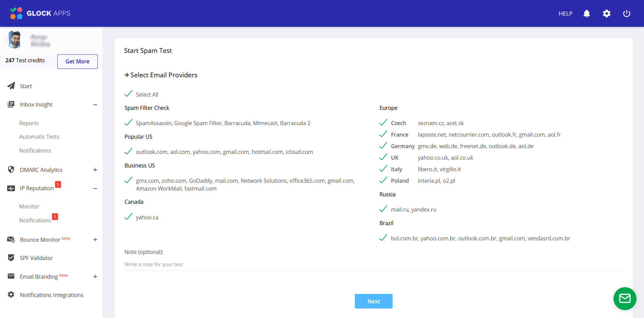The height and width of the screenshot is (318, 644).
Task: Click the note input field for your test
Action: click(x=238, y=264)
